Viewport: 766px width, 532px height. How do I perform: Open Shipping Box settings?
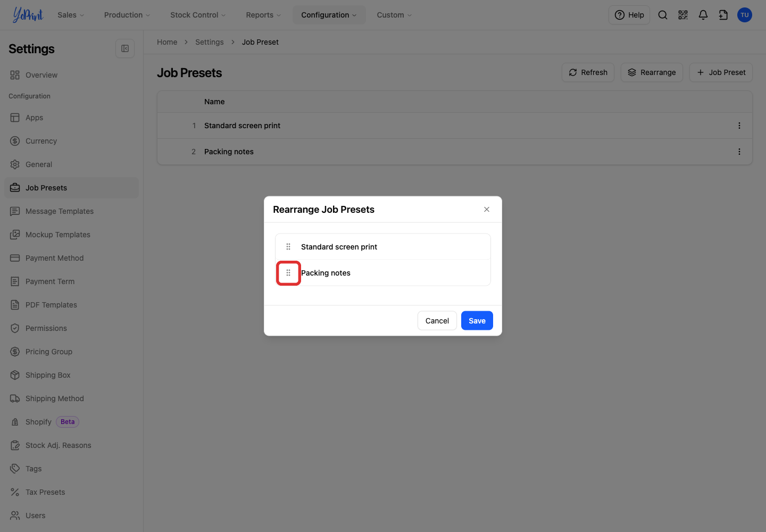[x=71, y=375]
